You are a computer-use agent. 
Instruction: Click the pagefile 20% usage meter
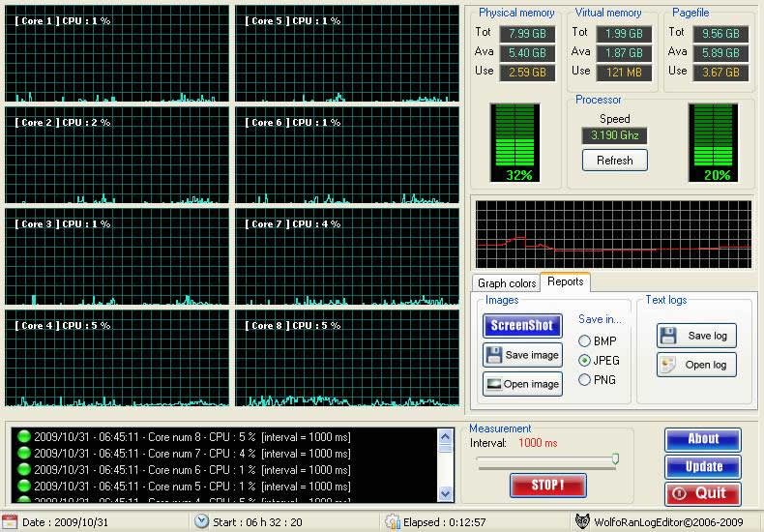pyautogui.click(x=714, y=143)
